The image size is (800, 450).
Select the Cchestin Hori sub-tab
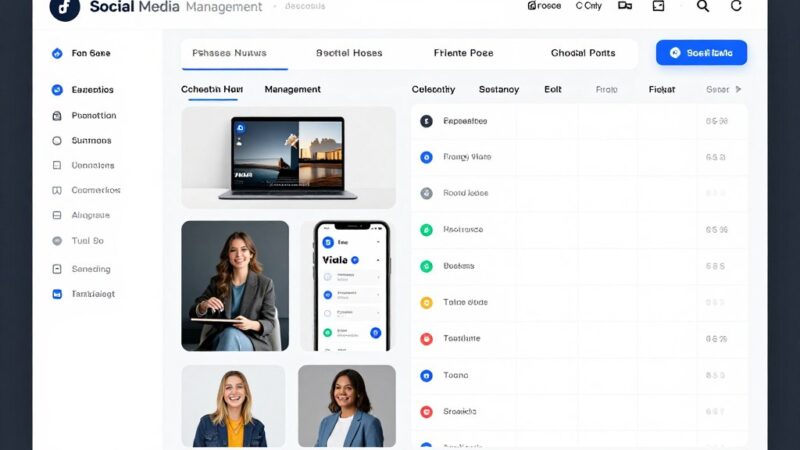tap(212, 89)
